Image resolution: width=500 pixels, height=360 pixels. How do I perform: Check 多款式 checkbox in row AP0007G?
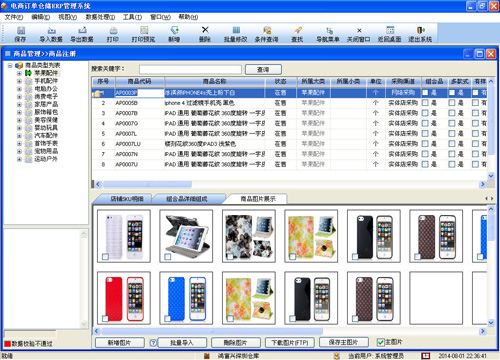coord(452,123)
